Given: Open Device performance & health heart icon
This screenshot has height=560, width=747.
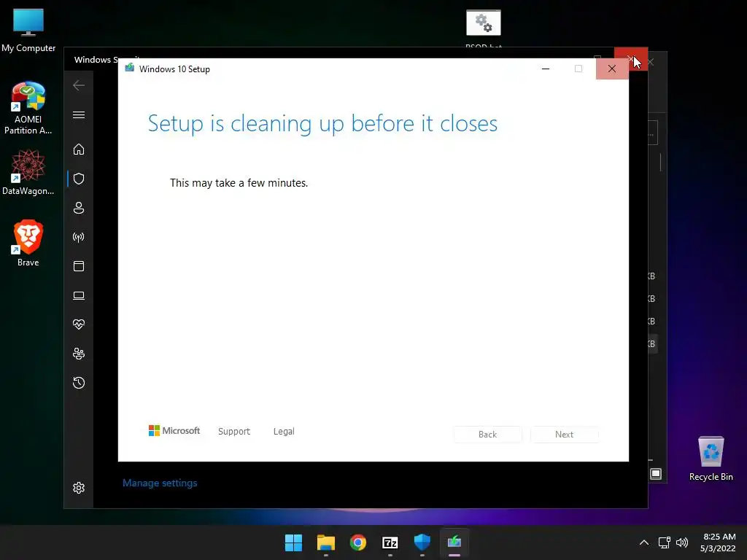Looking at the screenshot, I should click(x=79, y=324).
